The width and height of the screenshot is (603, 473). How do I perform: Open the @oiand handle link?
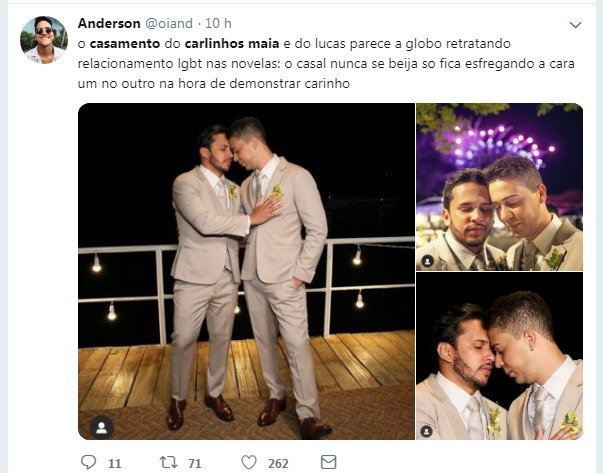(x=169, y=23)
